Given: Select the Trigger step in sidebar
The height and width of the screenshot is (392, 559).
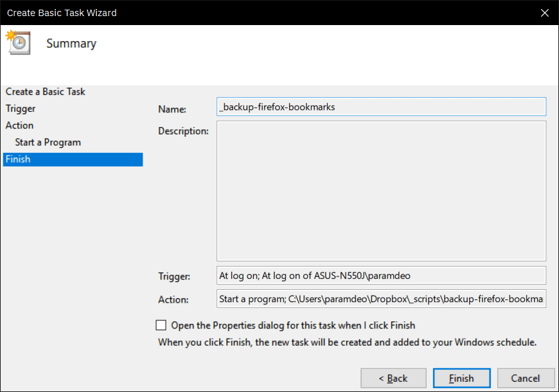Looking at the screenshot, I should 21,109.
